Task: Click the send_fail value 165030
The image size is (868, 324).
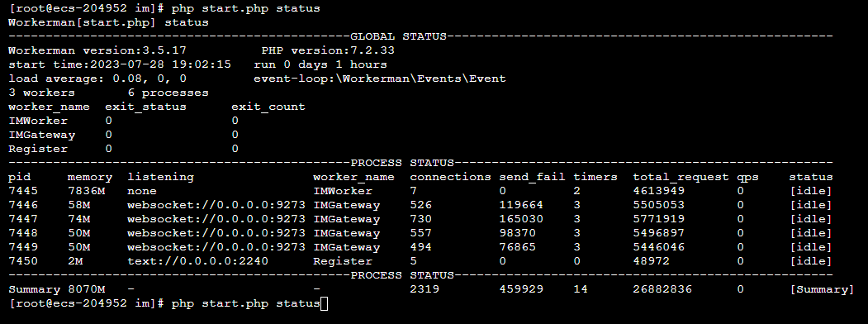Action: click(521, 219)
